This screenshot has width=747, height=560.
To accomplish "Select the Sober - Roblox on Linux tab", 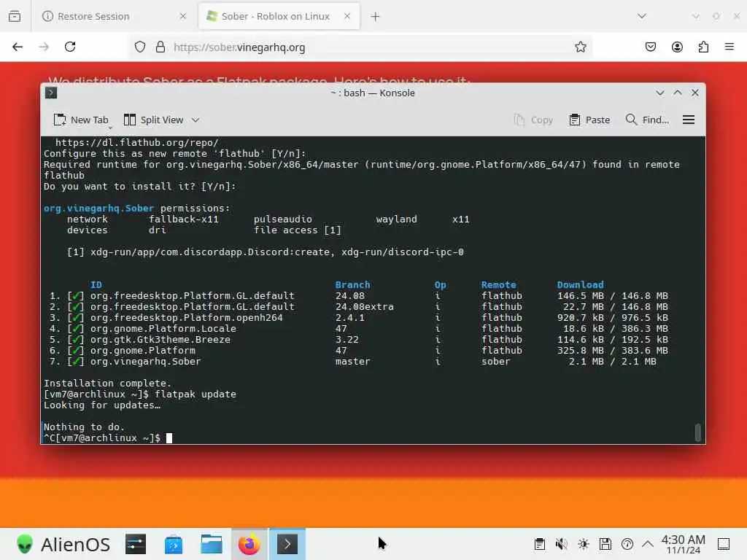I will pyautogui.click(x=279, y=16).
